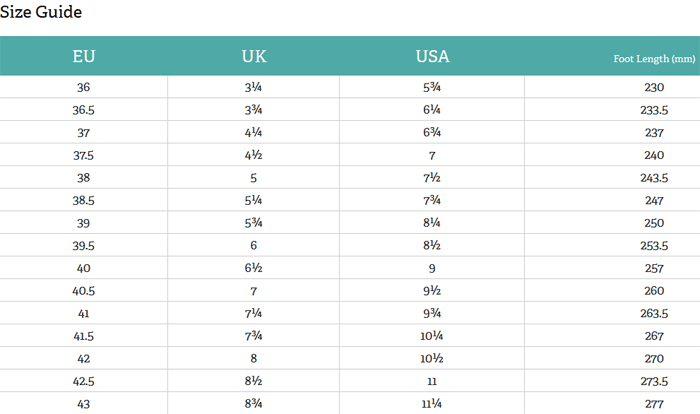Image resolution: width=700 pixels, height=414 pixels.
Task: Click USA size 9 cell
Action: [x=432, y=267]
